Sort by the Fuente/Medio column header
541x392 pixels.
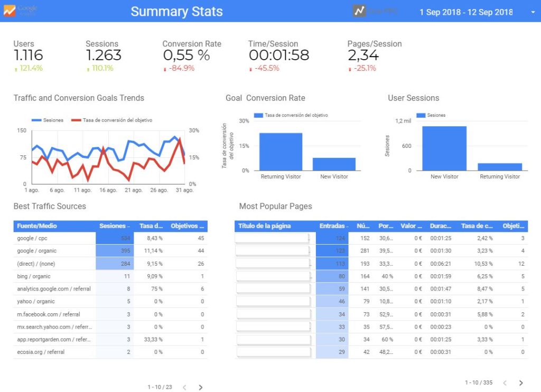37,226
